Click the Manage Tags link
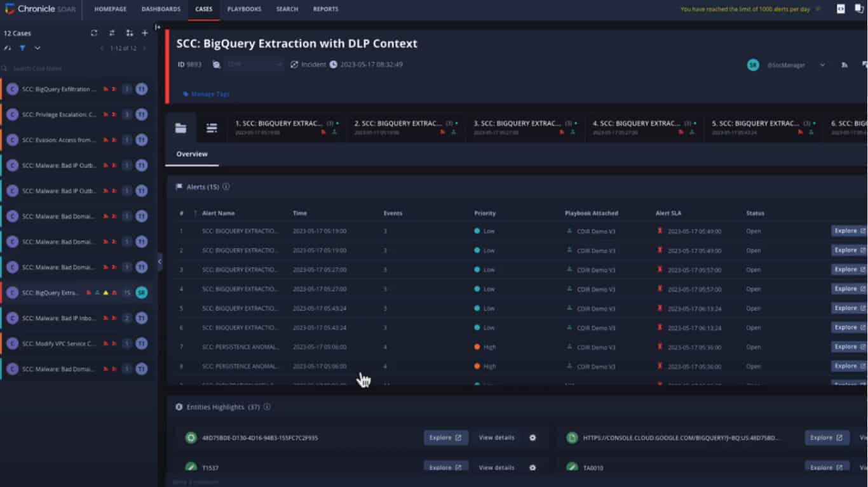 [206, 94]
